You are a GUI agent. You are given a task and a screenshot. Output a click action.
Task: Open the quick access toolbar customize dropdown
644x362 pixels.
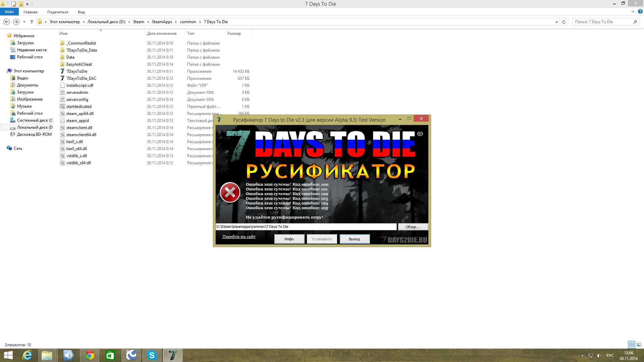tap(27, 4)
